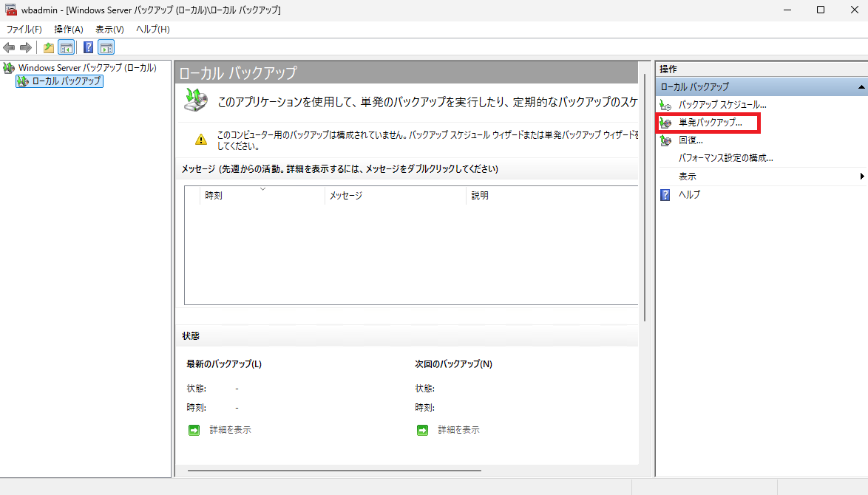The height and width of the screenshot is (495, 868).
Task: Open Help with the question mark toolbar icon
Action: pos(88,47)
